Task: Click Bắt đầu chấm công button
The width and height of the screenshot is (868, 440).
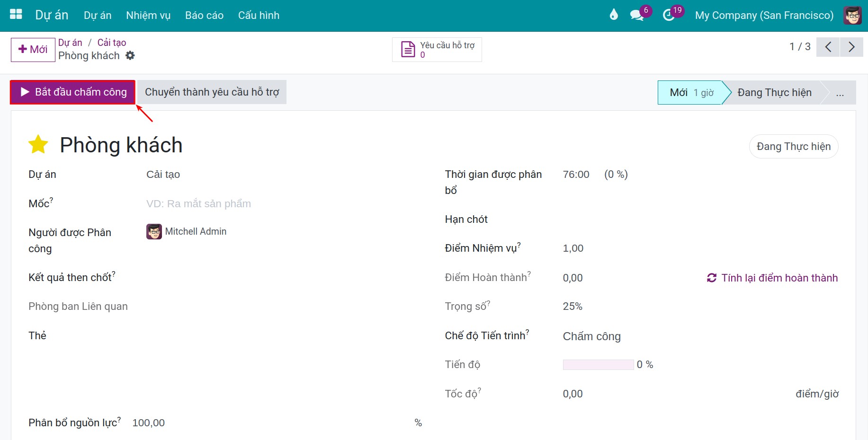Action: (73, 92)
